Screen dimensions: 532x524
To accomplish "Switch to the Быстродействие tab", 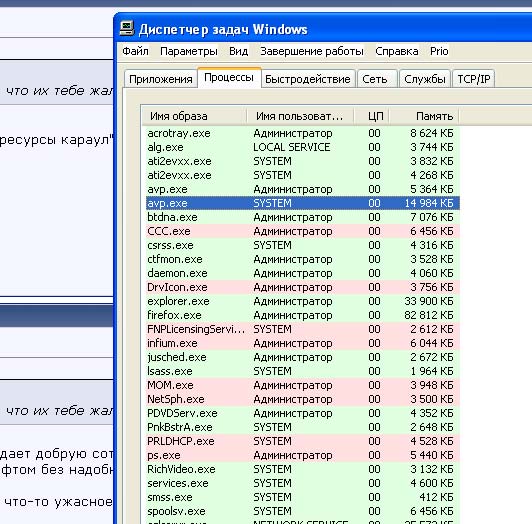I will point(308,79).
